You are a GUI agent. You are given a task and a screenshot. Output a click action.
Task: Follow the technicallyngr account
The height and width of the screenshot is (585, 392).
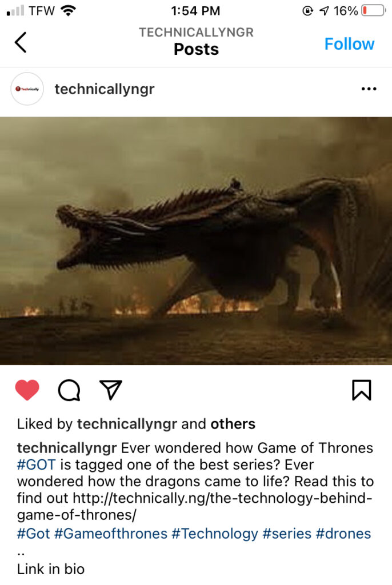click(x=349, y=44)
